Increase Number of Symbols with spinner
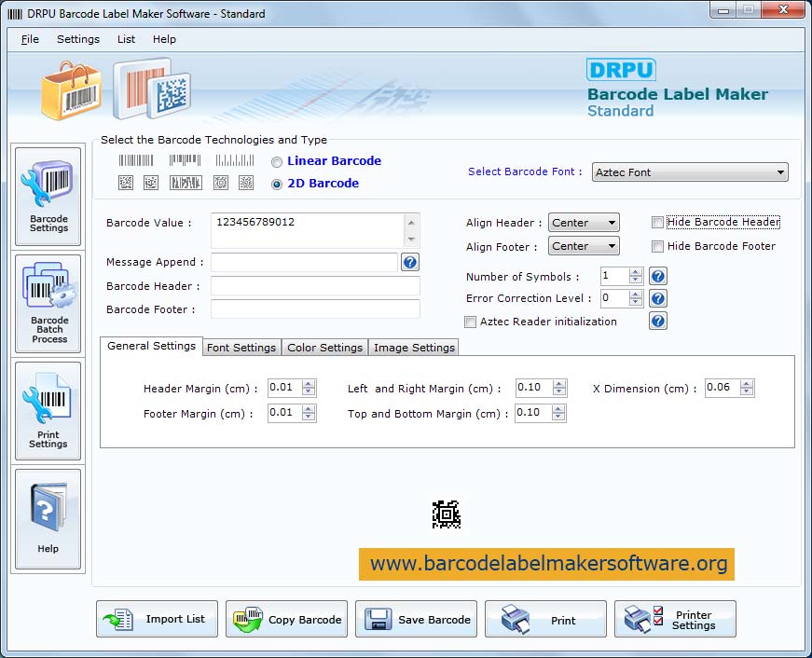Image resolution: width=812 pixels, height=658 pixels. 636,272
